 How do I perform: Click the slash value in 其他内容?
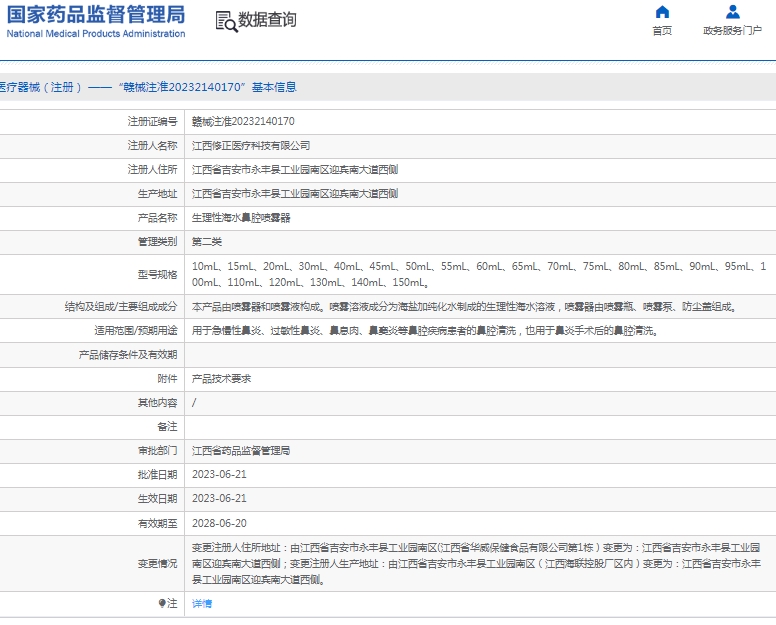pos(194,403)
